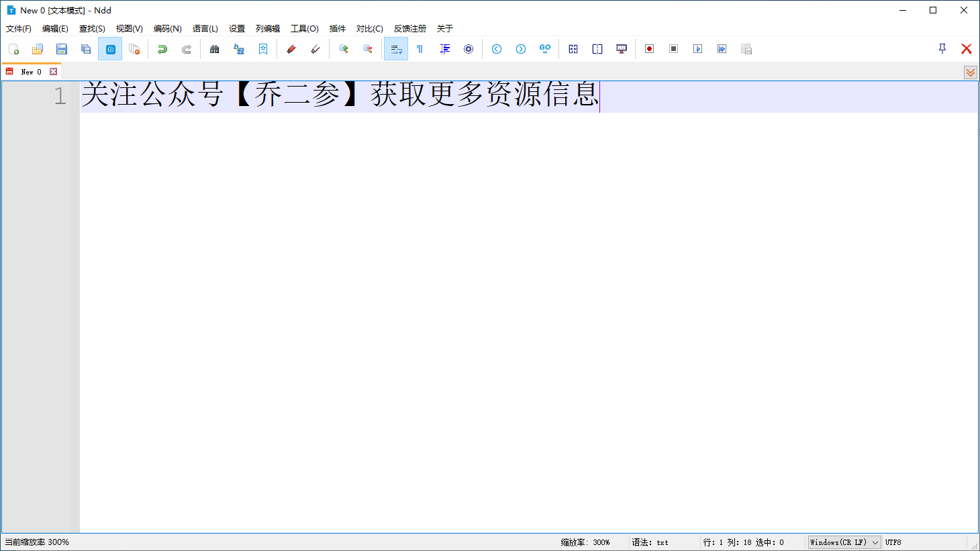Viewport: 980px width, 551px height.
Task: Toggle the word wrap toolbar button
Action: (x=396, y=49)
